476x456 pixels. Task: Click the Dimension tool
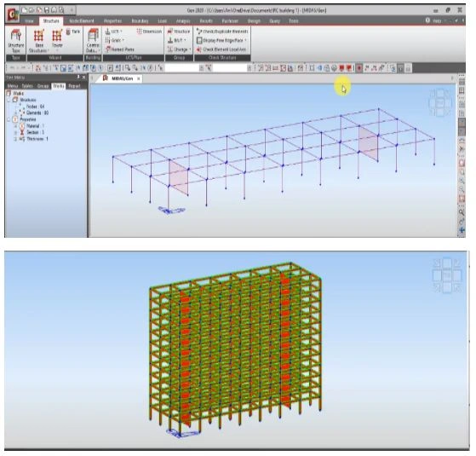[x=149, y=32]
